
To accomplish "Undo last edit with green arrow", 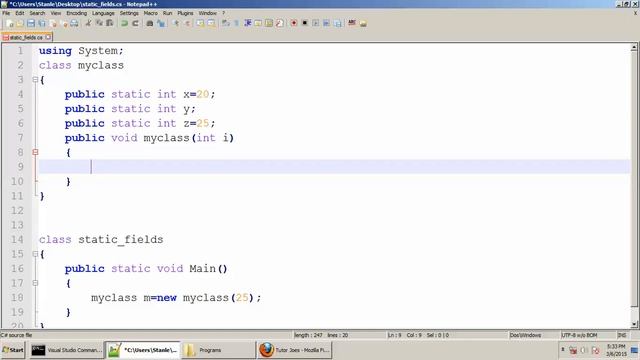I will pos(124,23).
